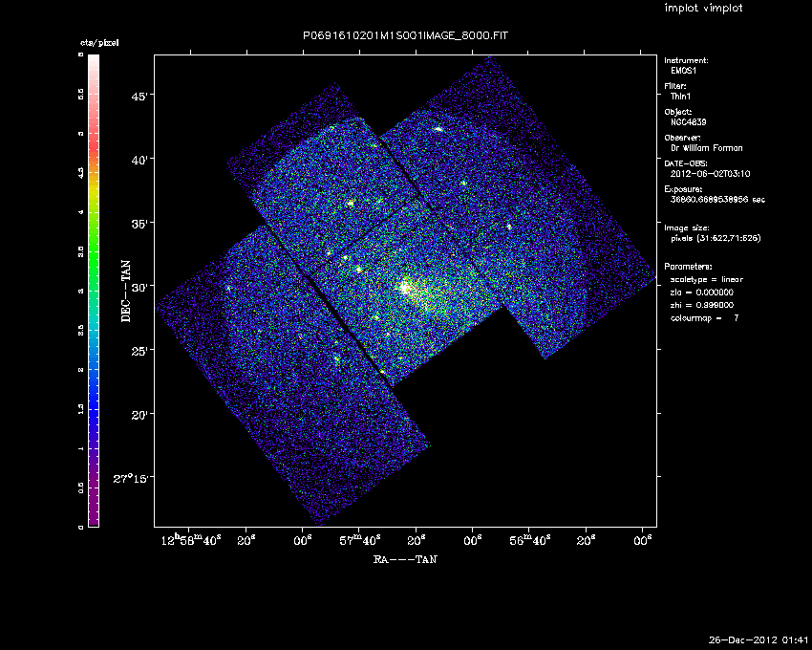Click the cts/pixel colorbar label
The width and height of the screenshot is (812, 650).
(x=99, y=43)
